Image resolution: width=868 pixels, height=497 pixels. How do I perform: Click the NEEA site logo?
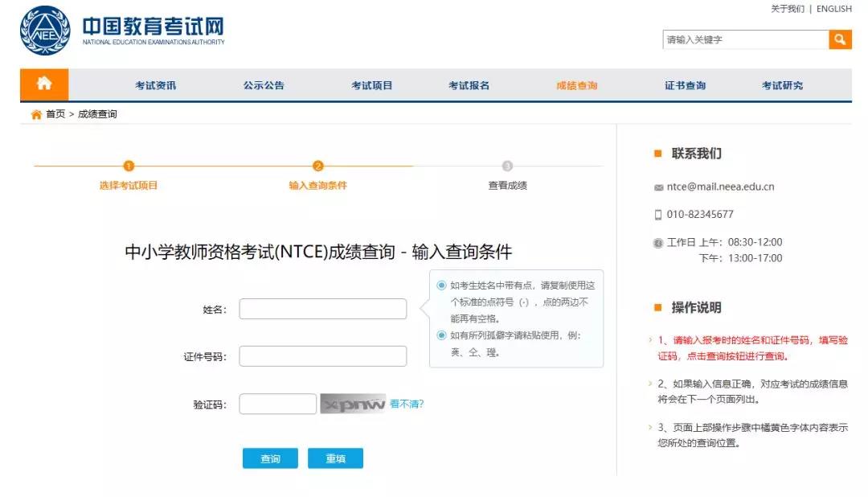pyautogui.click(x=44, y=31)
